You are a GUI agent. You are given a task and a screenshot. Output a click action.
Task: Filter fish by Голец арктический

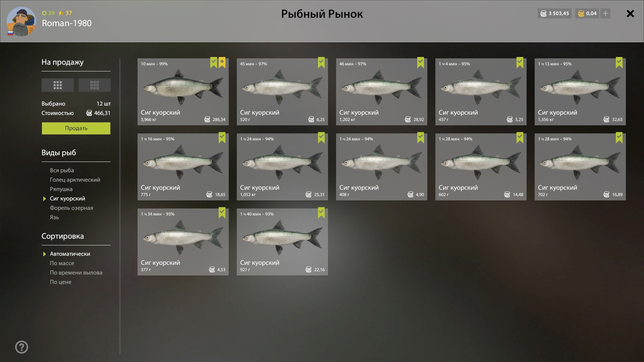pos(75,180)
